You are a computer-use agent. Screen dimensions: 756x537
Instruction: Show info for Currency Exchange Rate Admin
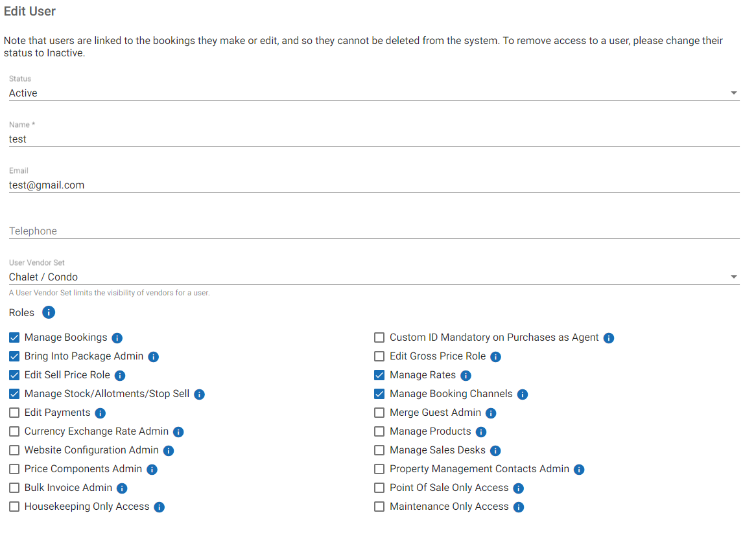(x=178, y=432)
